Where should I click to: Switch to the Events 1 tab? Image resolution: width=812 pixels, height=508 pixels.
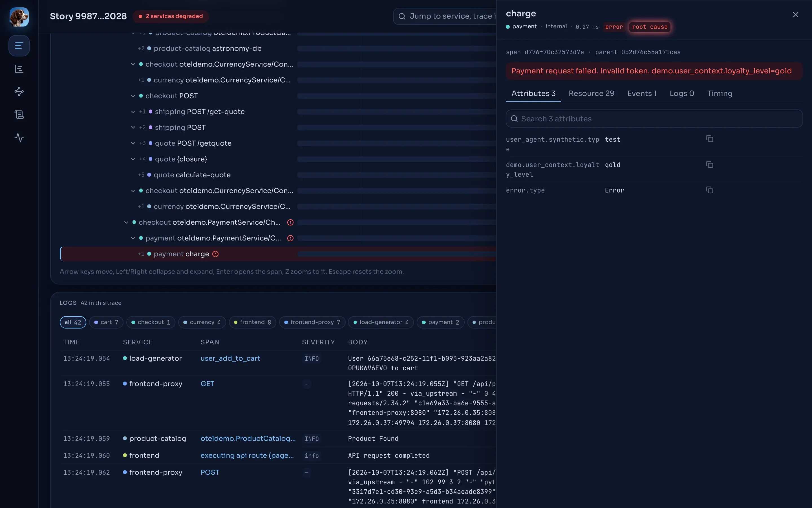642,93
